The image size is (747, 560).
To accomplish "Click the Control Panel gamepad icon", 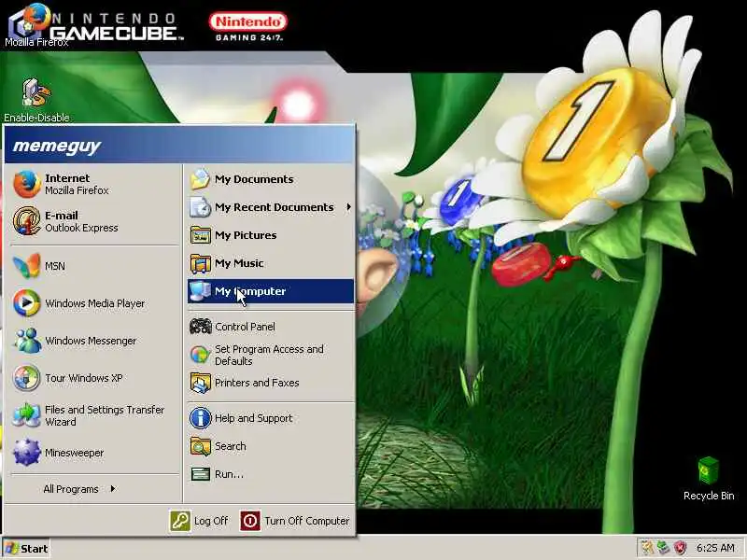I will [x=200, y=327].
